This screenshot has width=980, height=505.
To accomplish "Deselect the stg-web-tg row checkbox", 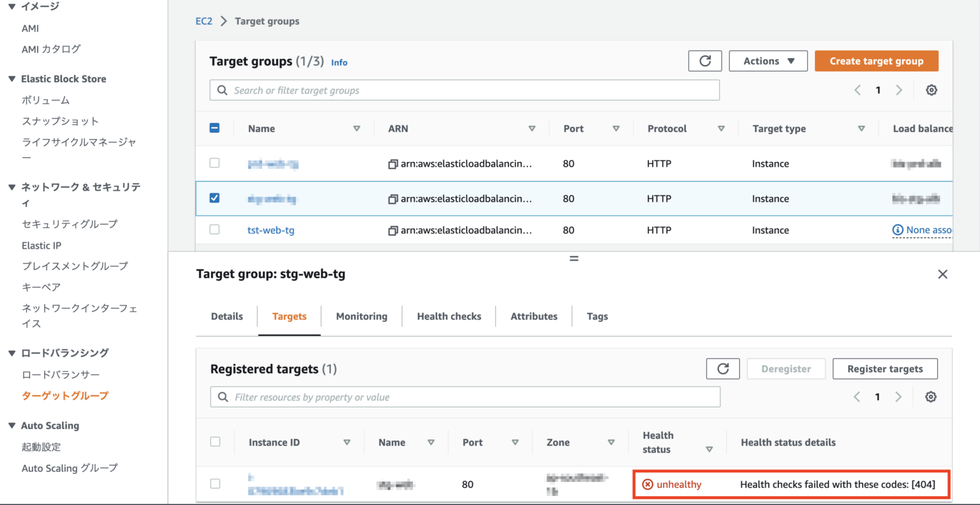I will coord(214,198).
